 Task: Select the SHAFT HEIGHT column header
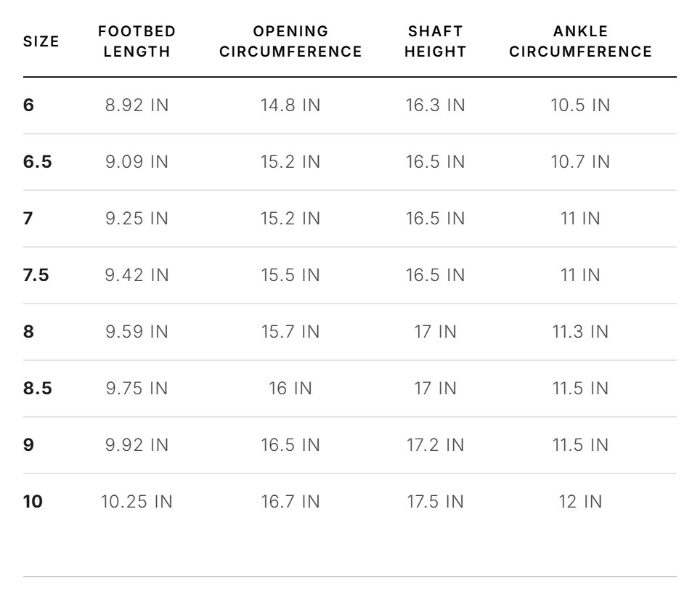[x=435, y=41]
